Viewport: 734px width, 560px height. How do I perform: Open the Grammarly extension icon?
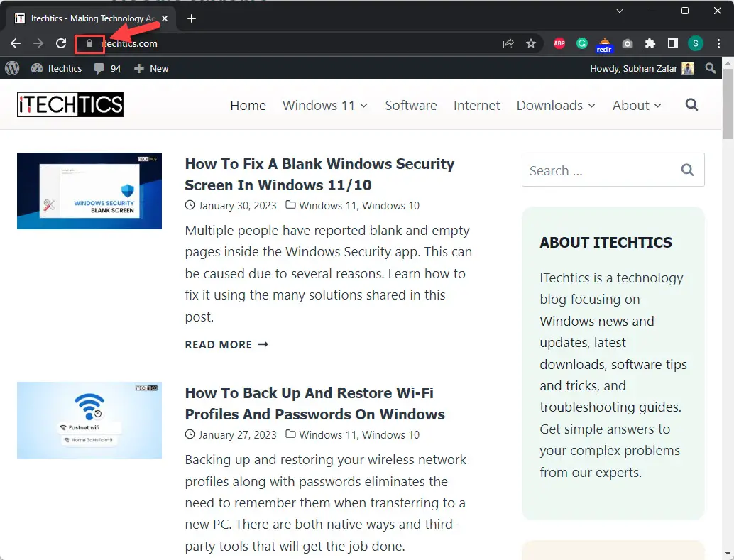coord(582,43)
